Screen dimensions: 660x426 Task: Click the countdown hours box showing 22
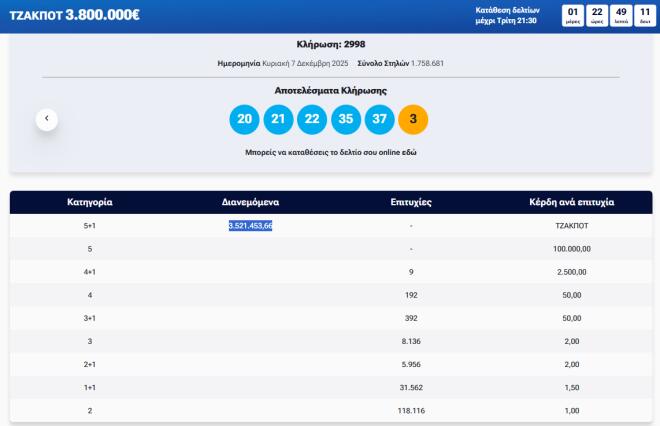(597, 15)
